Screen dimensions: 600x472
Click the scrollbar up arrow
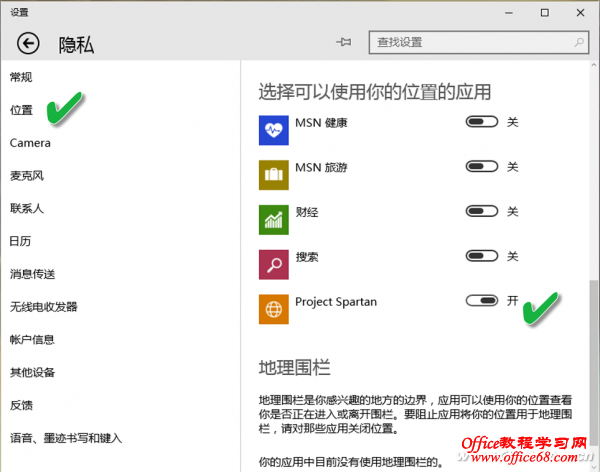[594, 65]
